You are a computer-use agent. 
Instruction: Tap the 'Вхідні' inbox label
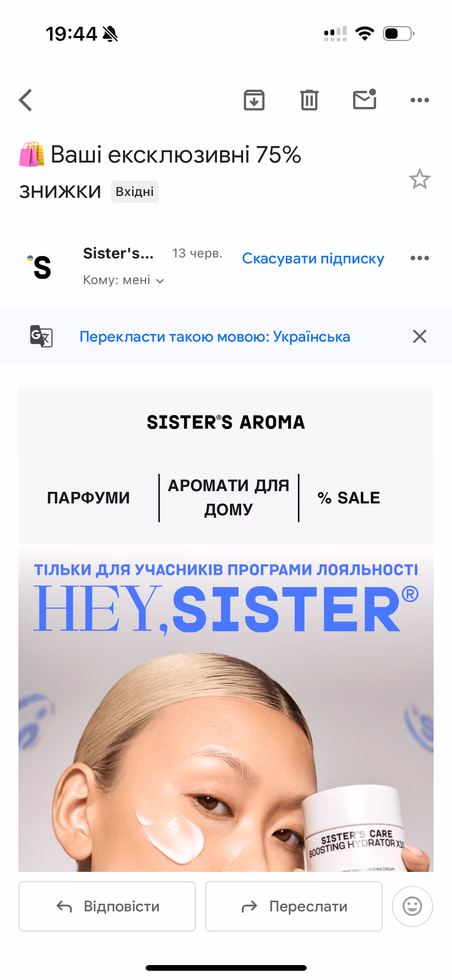coord(135,191)
